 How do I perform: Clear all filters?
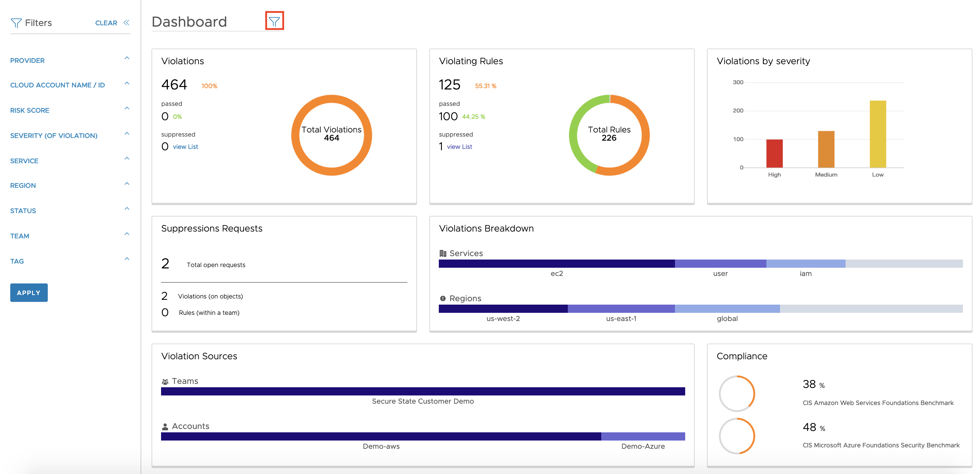106,23
